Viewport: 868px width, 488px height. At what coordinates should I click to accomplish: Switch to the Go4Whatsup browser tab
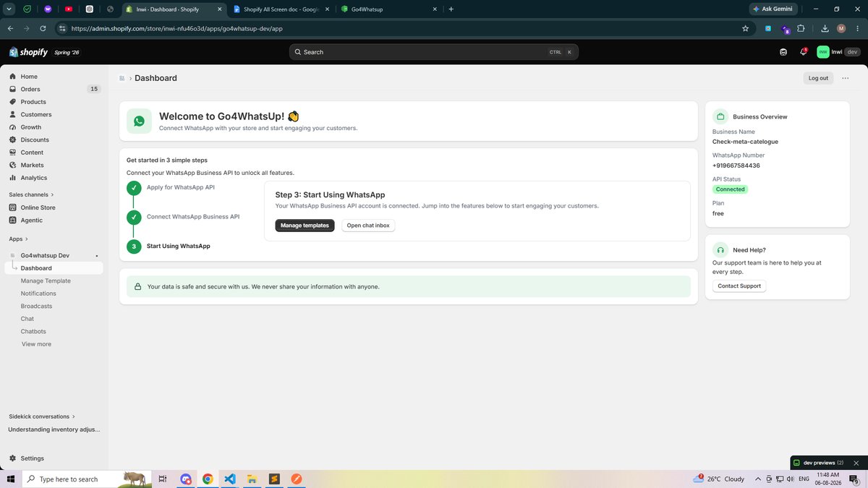click(x=388, y=9)
